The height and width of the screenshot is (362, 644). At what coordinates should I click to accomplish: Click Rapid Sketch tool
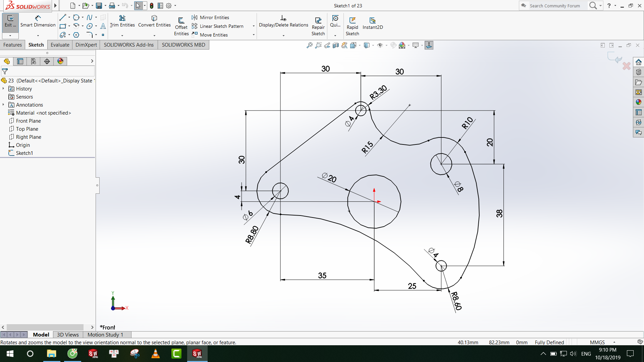tap(352, 26)
